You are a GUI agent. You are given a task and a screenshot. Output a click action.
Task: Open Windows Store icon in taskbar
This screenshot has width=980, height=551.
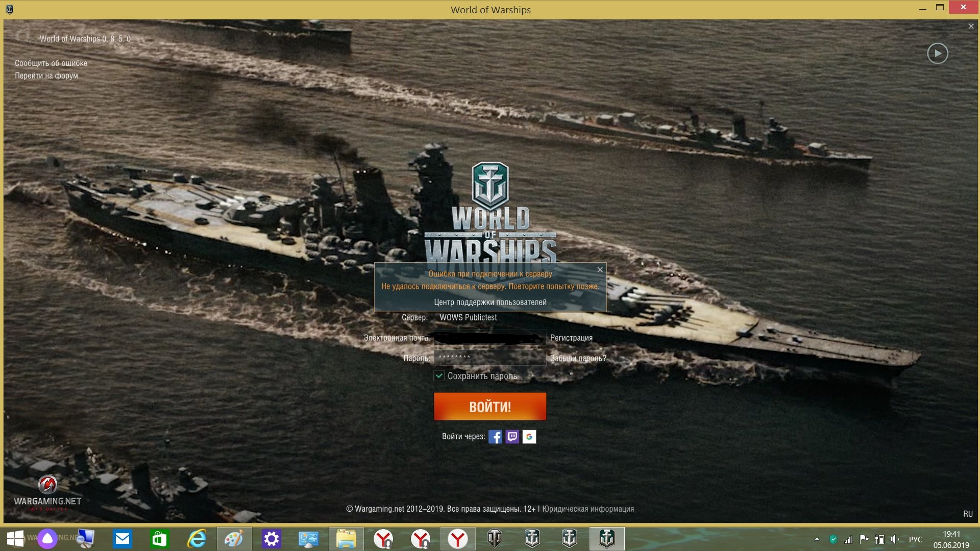pos(160,539)
